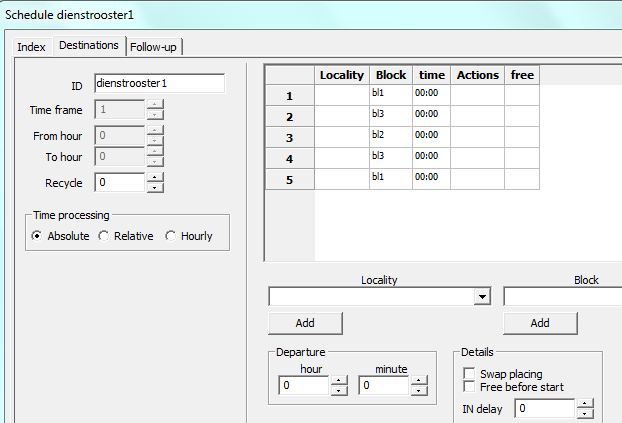The image size is (622, 423).
Task: Switch to the Index tab
Action: [31, 46]
